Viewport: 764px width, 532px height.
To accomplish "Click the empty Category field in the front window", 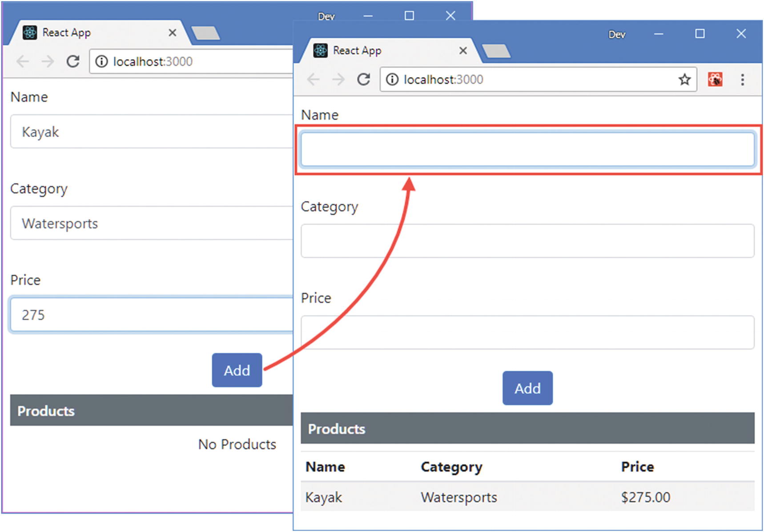I will [x=527, y=241].
